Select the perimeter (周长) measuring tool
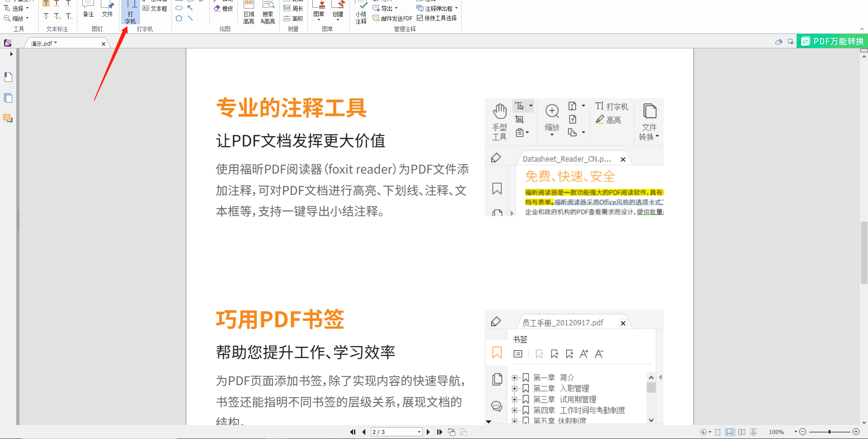Viewport: 868px width, 439px height. click(293, 8)
